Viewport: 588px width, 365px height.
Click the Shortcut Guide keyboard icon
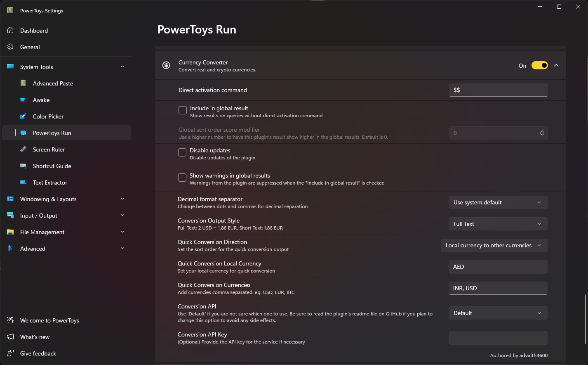point(24,166)
